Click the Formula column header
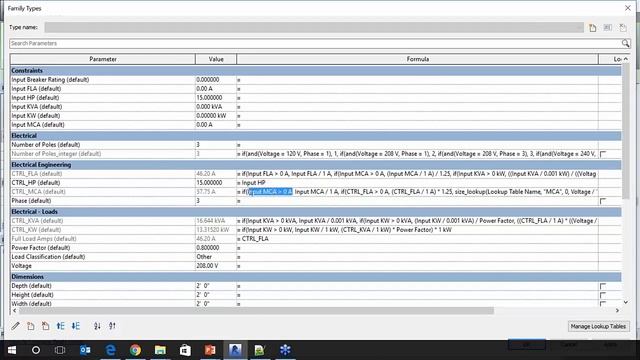Image resolution: width=640 pixels, height=360 pixels. 418,59
